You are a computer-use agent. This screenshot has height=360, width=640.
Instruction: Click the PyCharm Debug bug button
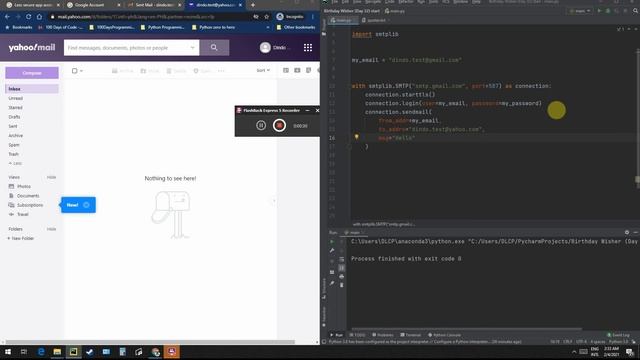608,11
